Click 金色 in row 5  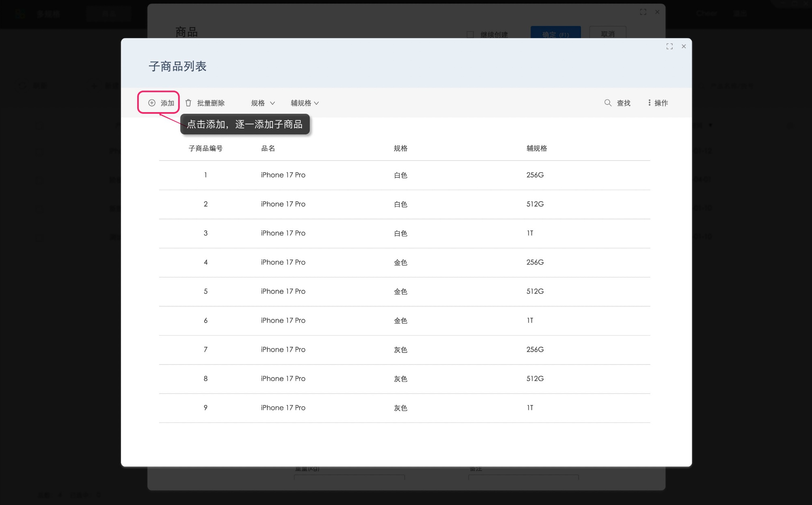click(x=401, y=292)
